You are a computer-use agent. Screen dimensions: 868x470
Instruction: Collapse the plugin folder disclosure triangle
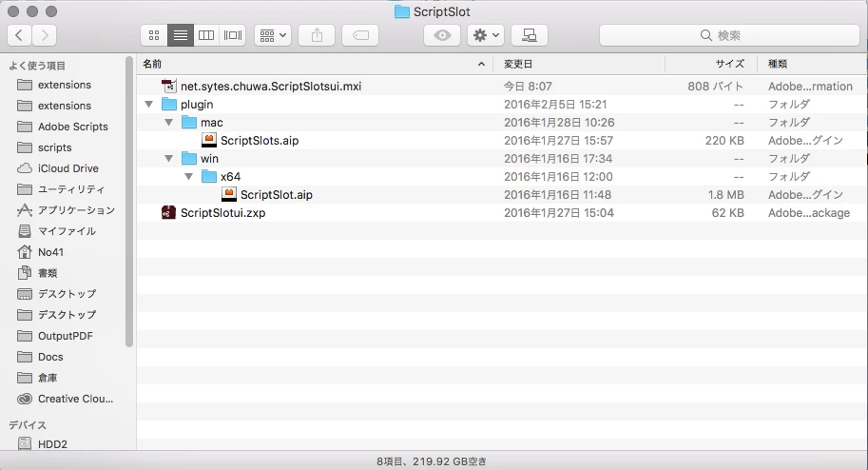pyautogui.click(x=148, y=105)
